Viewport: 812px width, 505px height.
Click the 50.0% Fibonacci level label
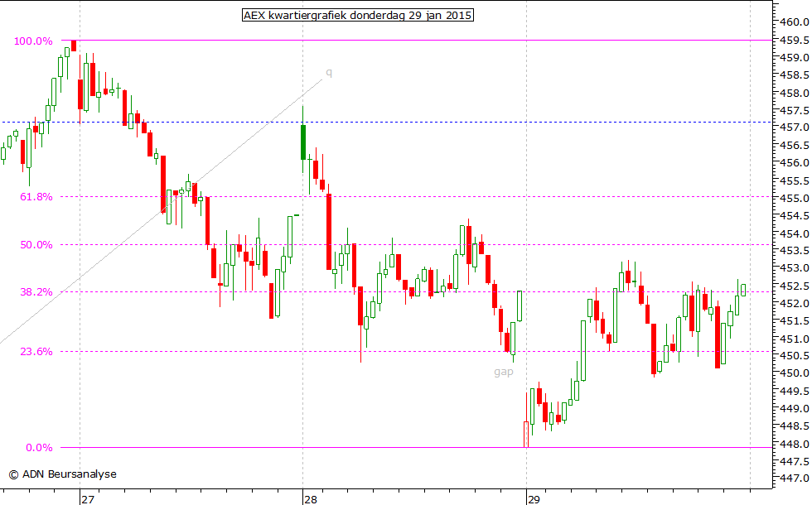coord(36,245)
